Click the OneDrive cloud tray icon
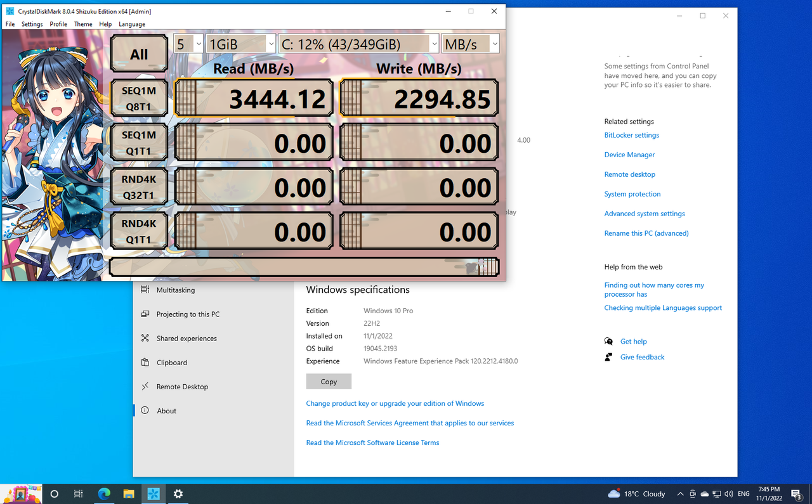The image size is (812, 504). pos(704,494)
